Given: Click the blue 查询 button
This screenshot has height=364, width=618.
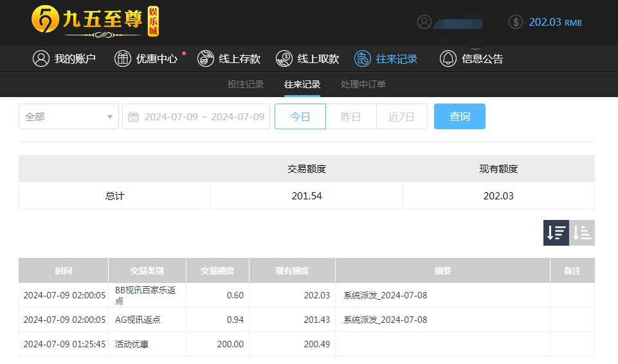Looking at the screenshot, I should click(459, 116).
